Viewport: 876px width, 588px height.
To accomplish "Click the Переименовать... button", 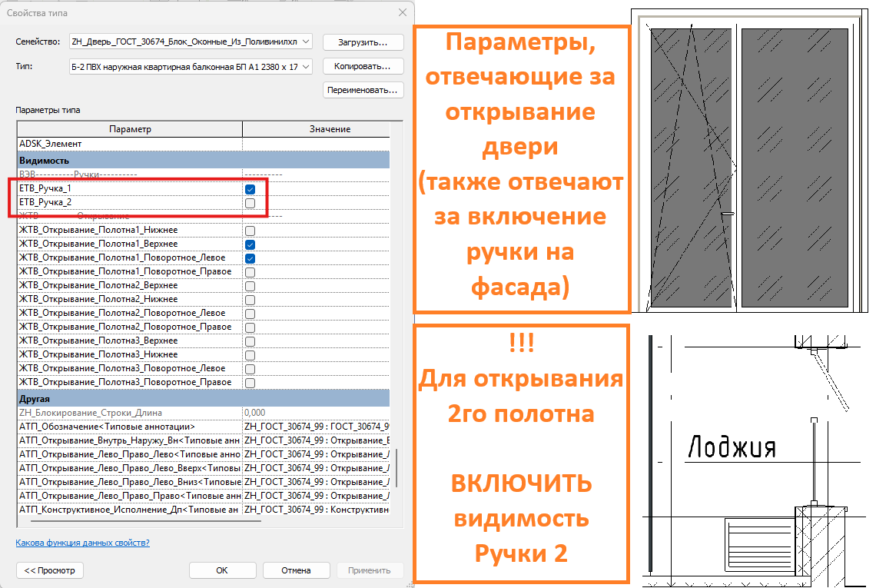I will coord(363,90).
